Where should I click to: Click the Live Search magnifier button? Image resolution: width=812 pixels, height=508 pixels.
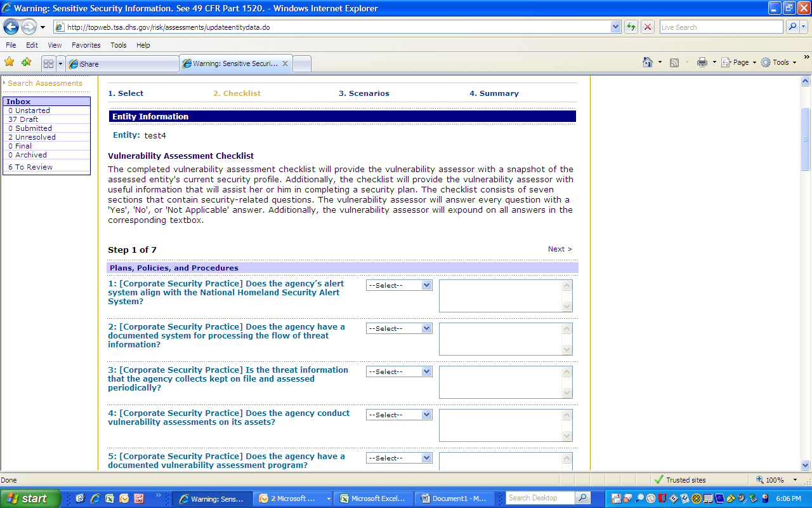pos(792,27)
